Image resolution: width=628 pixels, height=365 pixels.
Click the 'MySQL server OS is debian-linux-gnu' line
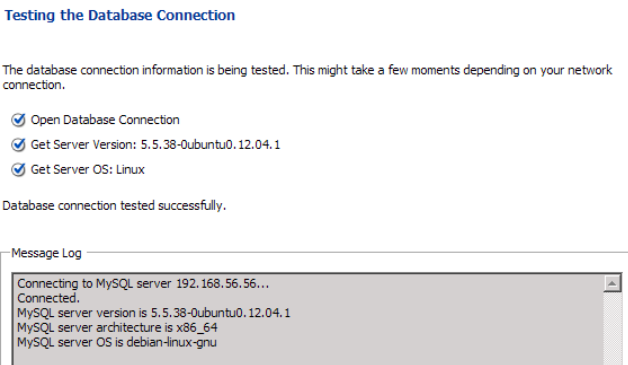point(117,343)
